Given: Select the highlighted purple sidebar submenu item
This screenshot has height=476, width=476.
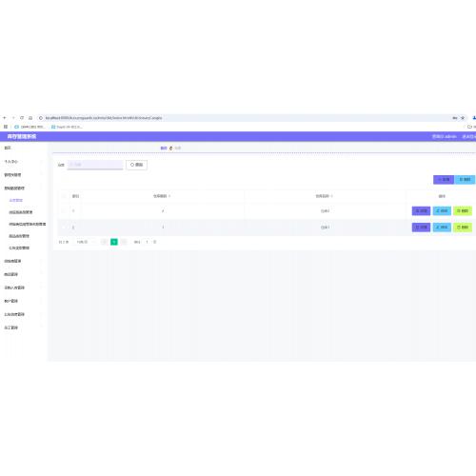Looking at the screenshot, I should click(x=16, y=200).
